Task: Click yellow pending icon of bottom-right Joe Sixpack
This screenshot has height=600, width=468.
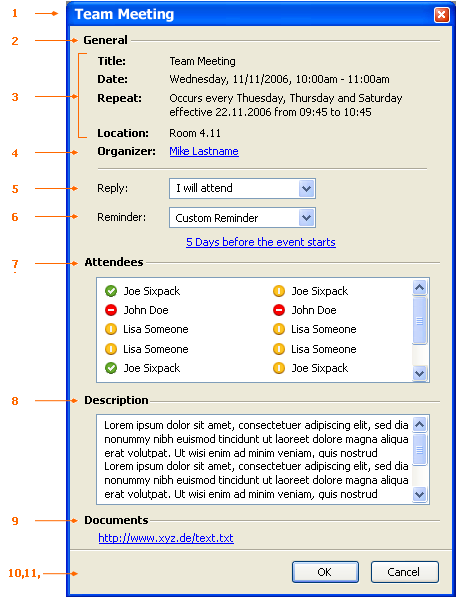Action: [279, 368]
